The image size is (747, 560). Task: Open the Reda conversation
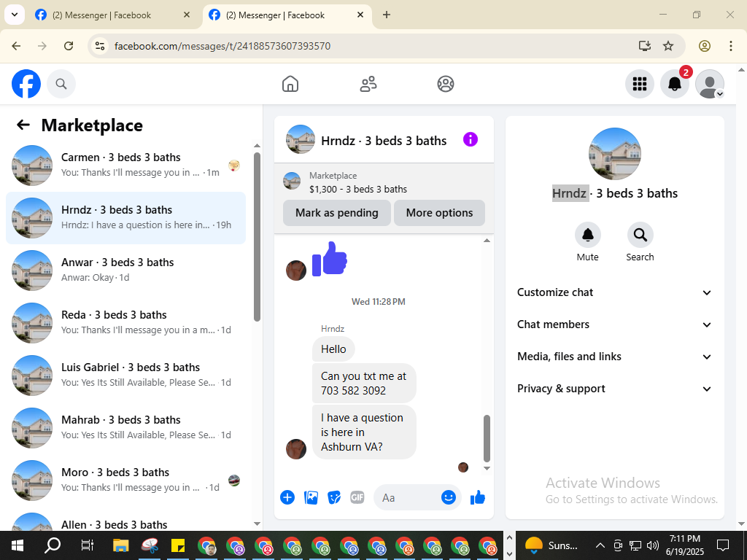point(125,323)
